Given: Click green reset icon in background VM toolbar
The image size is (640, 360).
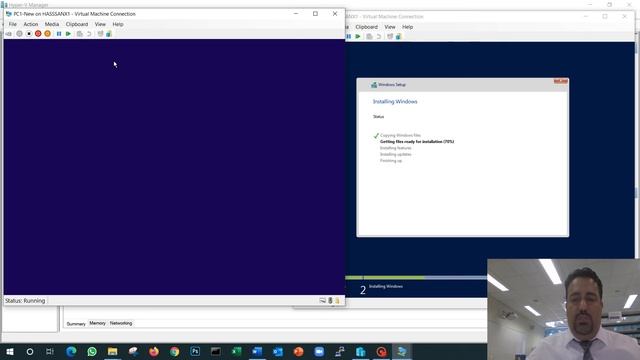Looking at the screenshot, I should pyautogui.click(x=358, y=36).
